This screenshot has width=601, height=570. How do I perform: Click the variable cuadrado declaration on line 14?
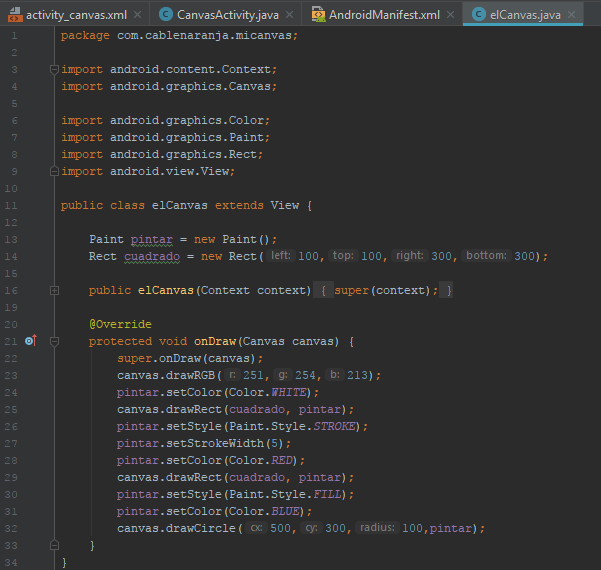click(x=152, y=256)
